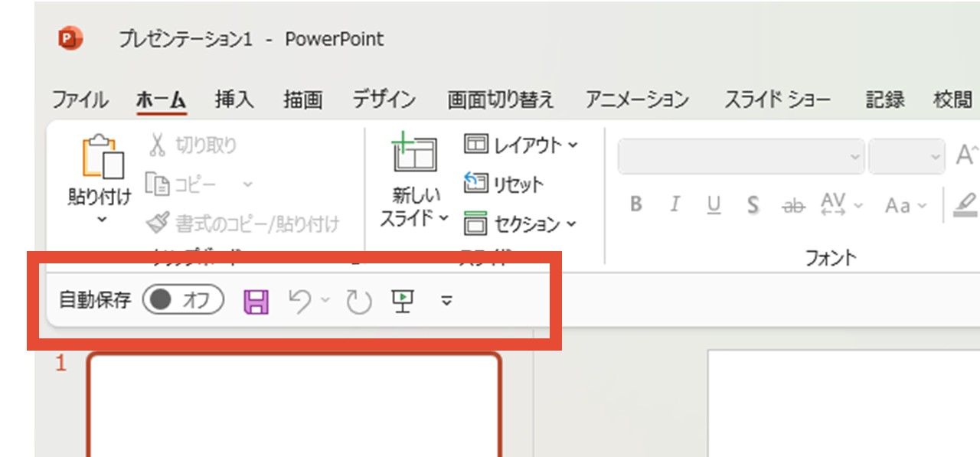This screenshot has height=457, width=980.
Task: Click Aa change case icon
Action: coord(897,205)
